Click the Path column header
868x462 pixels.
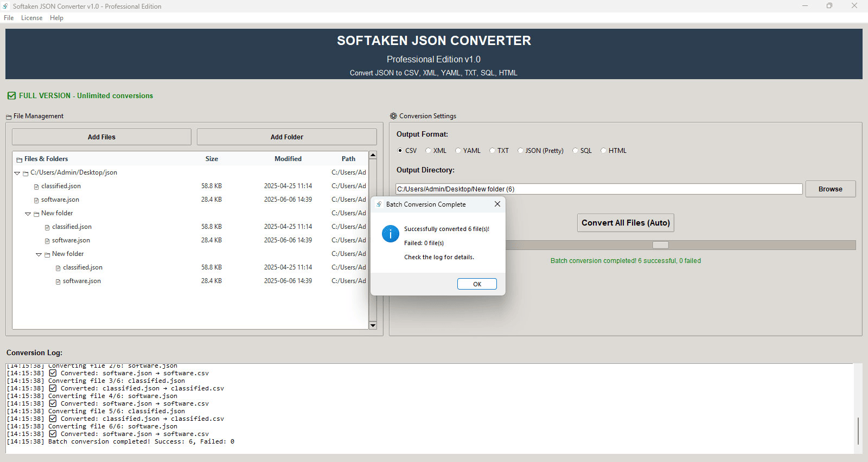(x=348, y=159)
